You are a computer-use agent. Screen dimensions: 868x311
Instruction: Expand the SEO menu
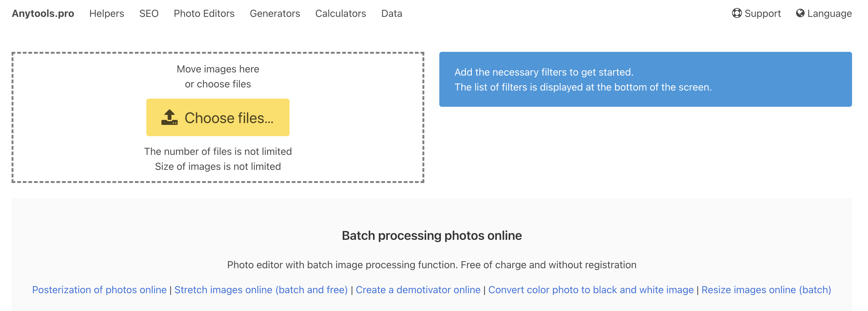tap(149, 13)
